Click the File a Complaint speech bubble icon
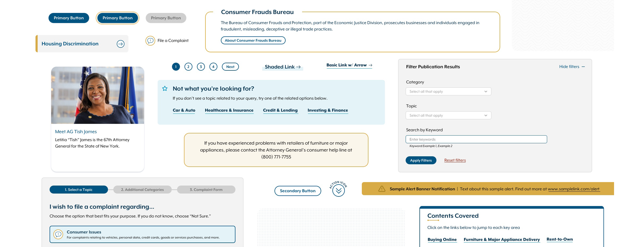Image resolution: width=644 pixels, height=247 pixels. coord(150,40)
